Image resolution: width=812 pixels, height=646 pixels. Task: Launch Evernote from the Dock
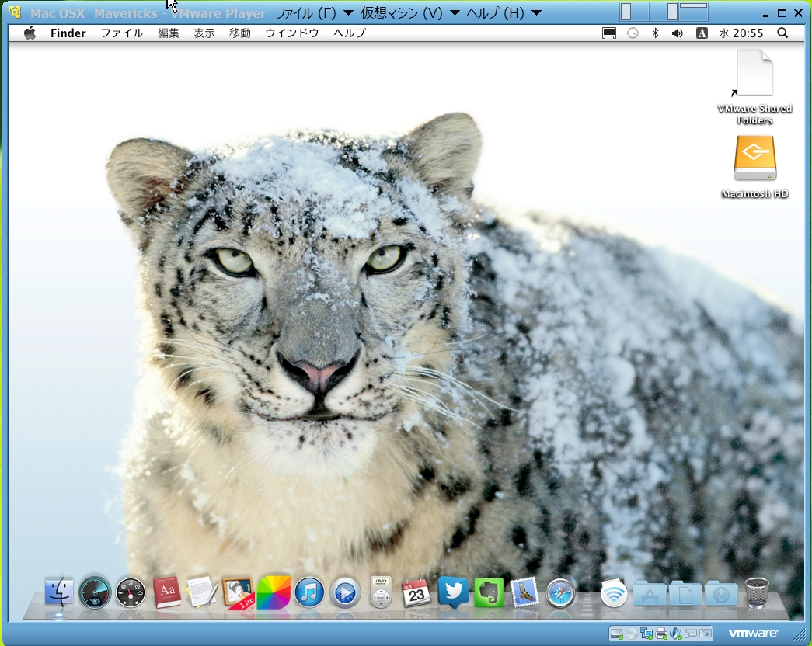(489, 593)
